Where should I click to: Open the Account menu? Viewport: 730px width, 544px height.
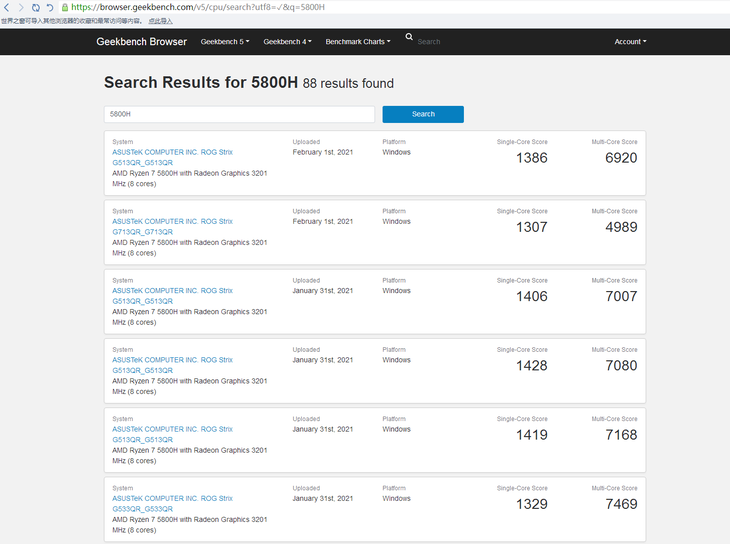click(630, 42)
